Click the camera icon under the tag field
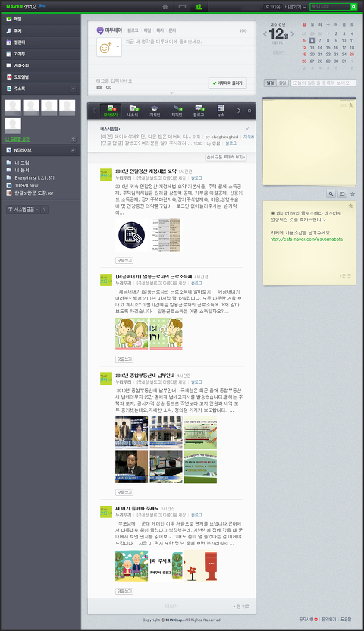The image size is (364, 631). pyautogui.click(x=99, y=87)
